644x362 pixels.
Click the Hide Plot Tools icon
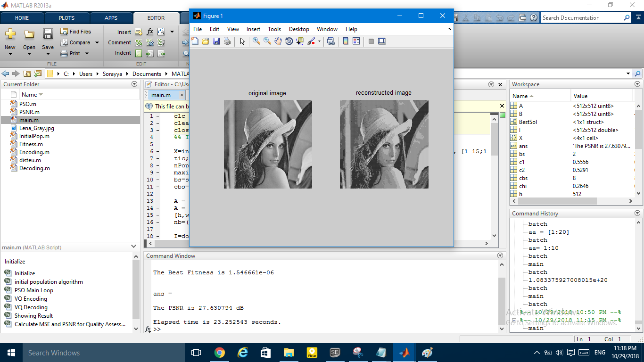point(371,41)
